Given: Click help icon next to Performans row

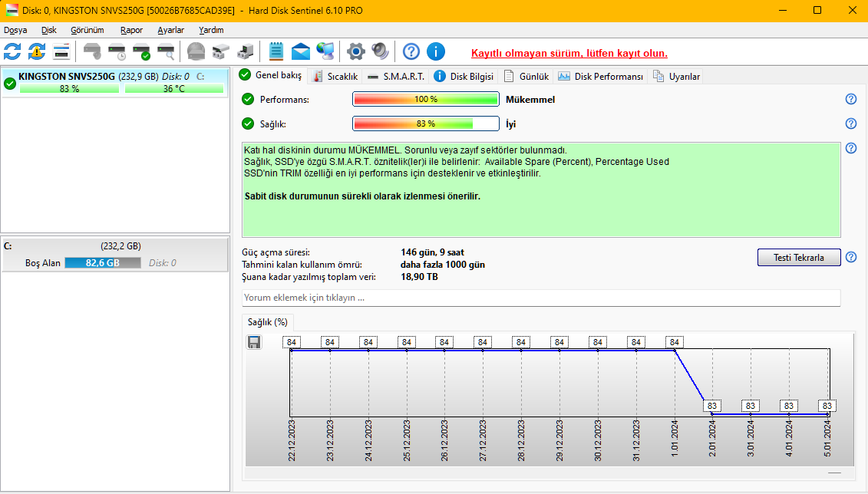Looking at the screenshot, I should (x=850, y=99).
